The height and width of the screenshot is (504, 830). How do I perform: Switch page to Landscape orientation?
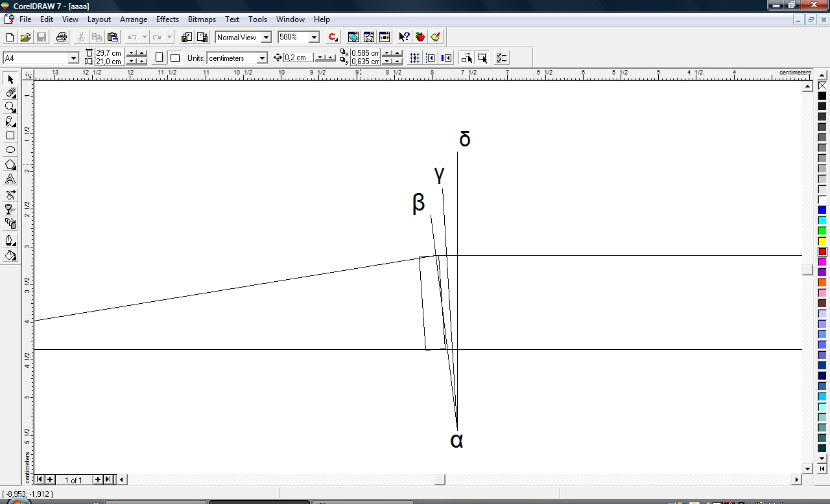[175, 58]
